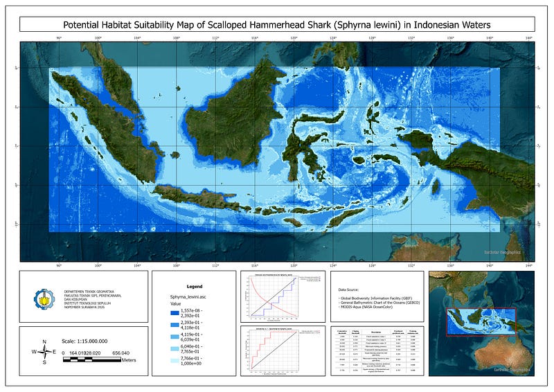Open the omission curve chart with blue steps
This screenshot has width=554, height=392.
pos(283,296)
